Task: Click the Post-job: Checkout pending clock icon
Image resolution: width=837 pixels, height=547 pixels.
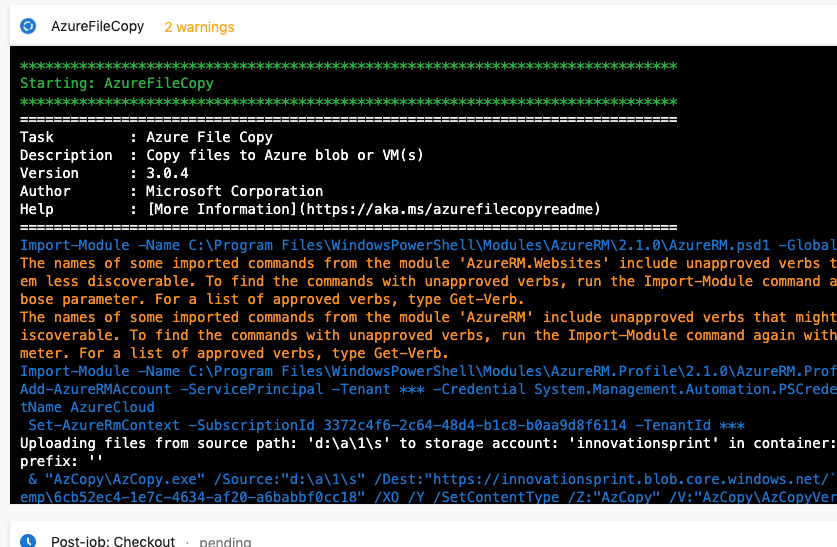Action: tap(28, 541)
